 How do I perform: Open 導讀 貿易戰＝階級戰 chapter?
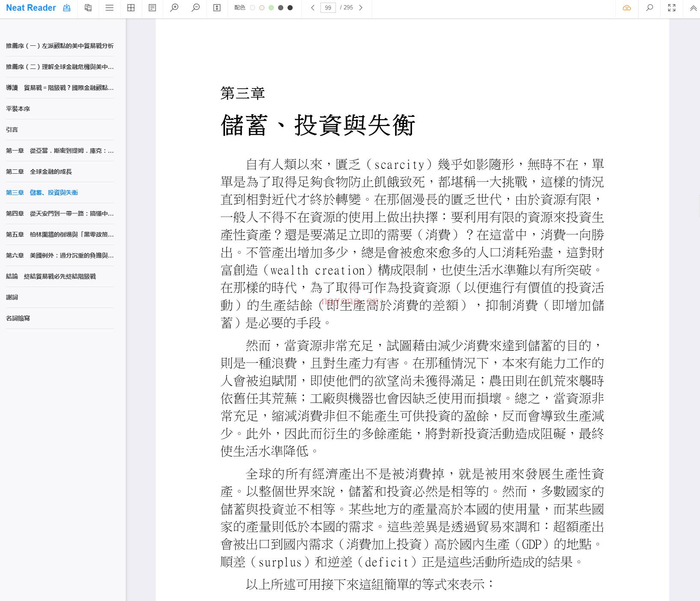point(60,88)
